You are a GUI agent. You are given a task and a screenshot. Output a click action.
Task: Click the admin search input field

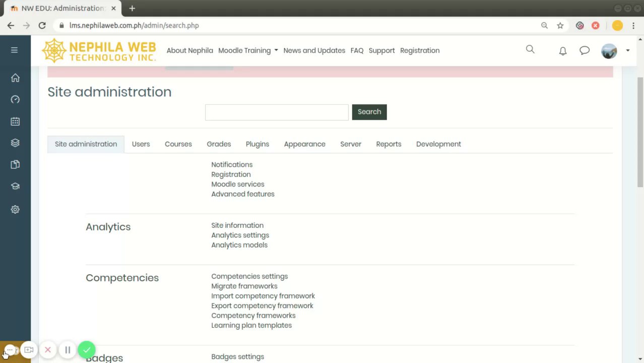pyautogui.click(x=277, y=112)
